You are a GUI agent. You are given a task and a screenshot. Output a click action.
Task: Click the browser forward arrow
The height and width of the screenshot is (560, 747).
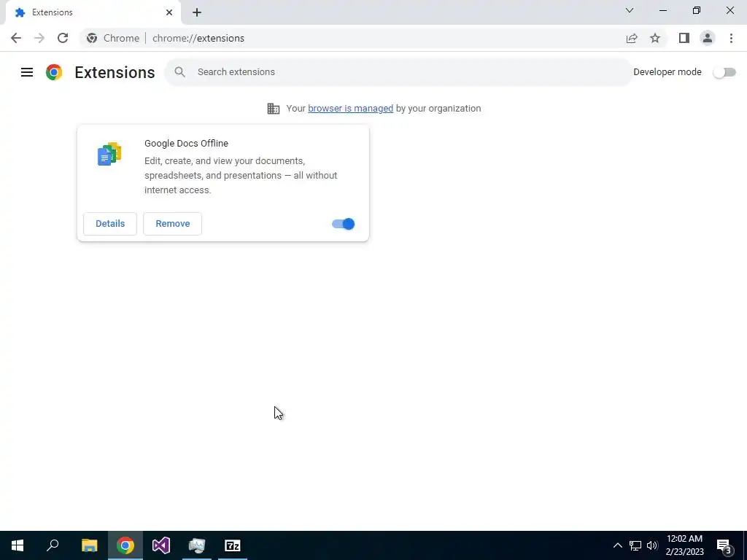point(39,38)
